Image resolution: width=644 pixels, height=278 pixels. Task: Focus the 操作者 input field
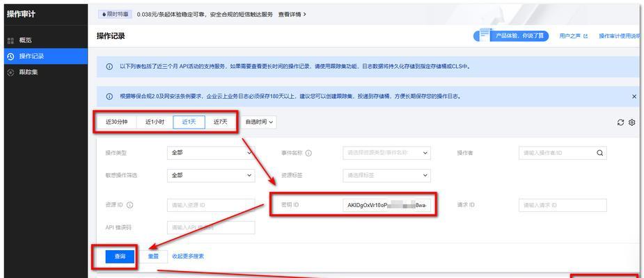pos(563,153)
